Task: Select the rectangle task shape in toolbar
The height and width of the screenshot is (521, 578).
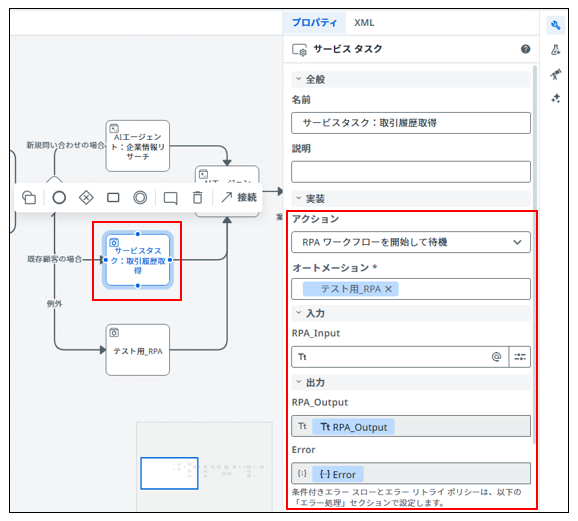Action: coord(113,198)
